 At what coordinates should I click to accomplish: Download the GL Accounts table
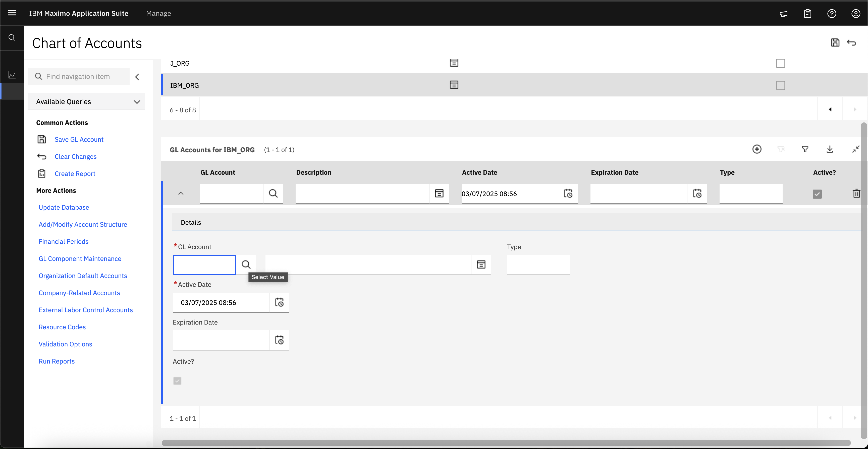(x=830, y=149)
